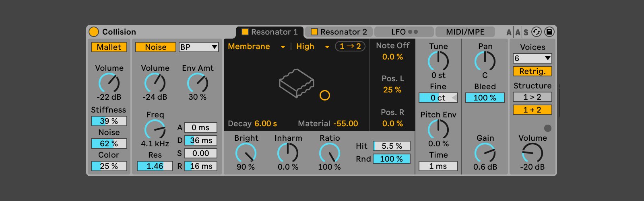Click the Collision device title
This screenshot has width=644, height=201.
[x=119, y=32]
